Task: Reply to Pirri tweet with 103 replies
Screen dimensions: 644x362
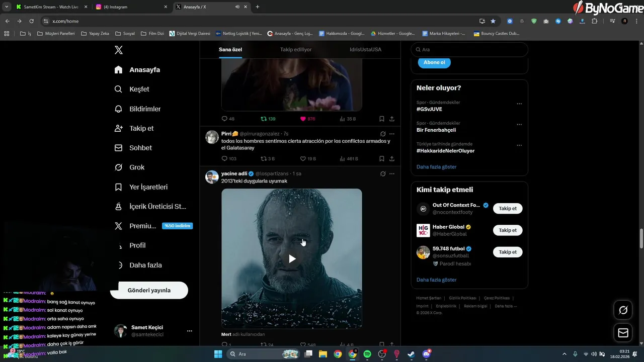Action: tap(229, 158)
